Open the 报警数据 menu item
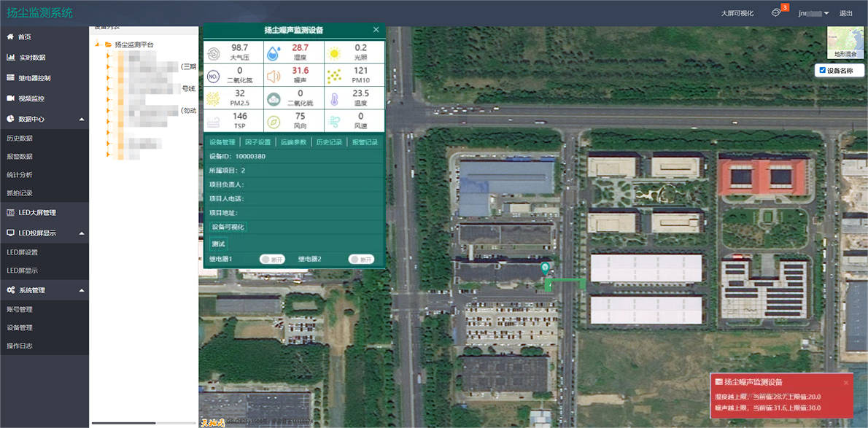868x428 pixels. point(20,157)
